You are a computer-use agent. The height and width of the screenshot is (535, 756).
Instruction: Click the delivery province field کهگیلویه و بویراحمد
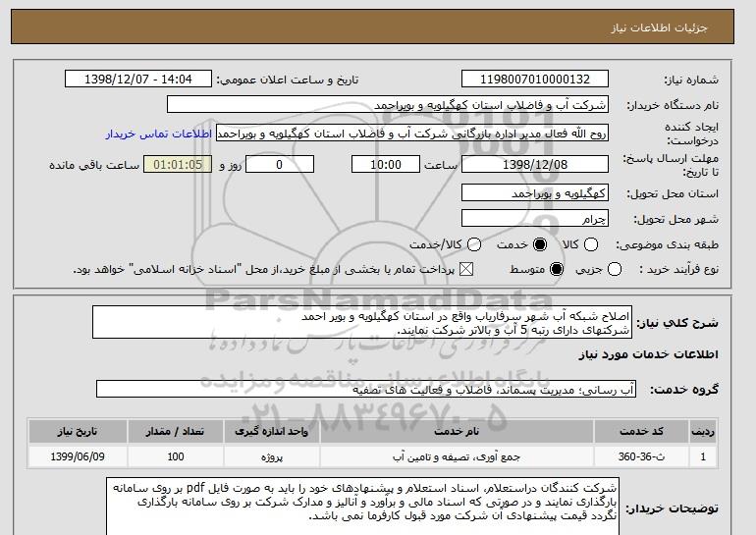[x=535, y=192]
